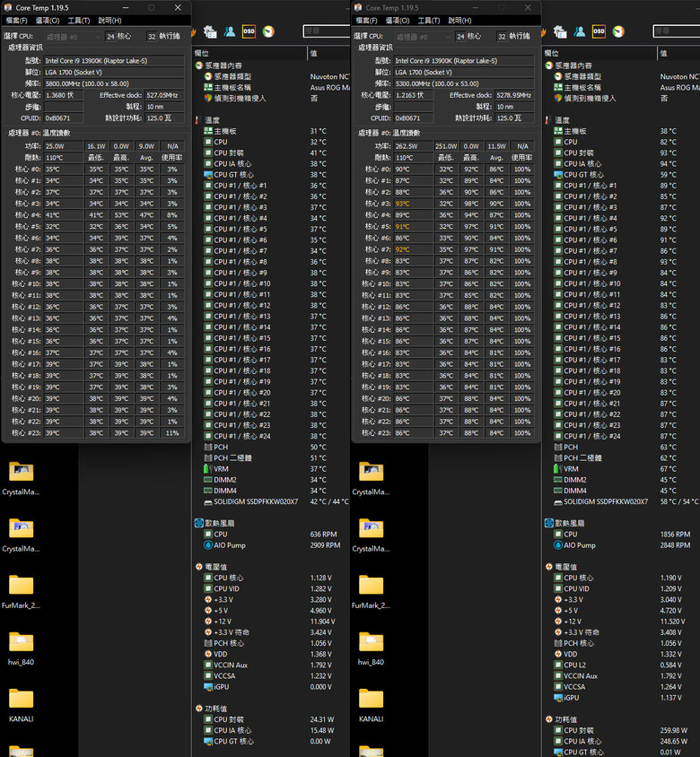
Task: Click the report wizard icon in idle-state AIDA64 toolbar
Action: (x=210, y=31)
